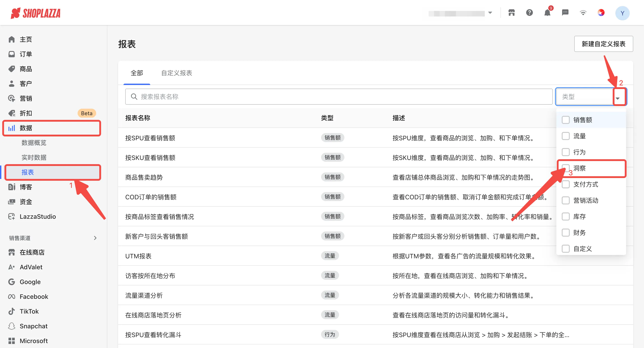Click the Wi-Fi signal icon
Image resolution: width=644 pixels, height=348 pixels.
click(583, 13)
